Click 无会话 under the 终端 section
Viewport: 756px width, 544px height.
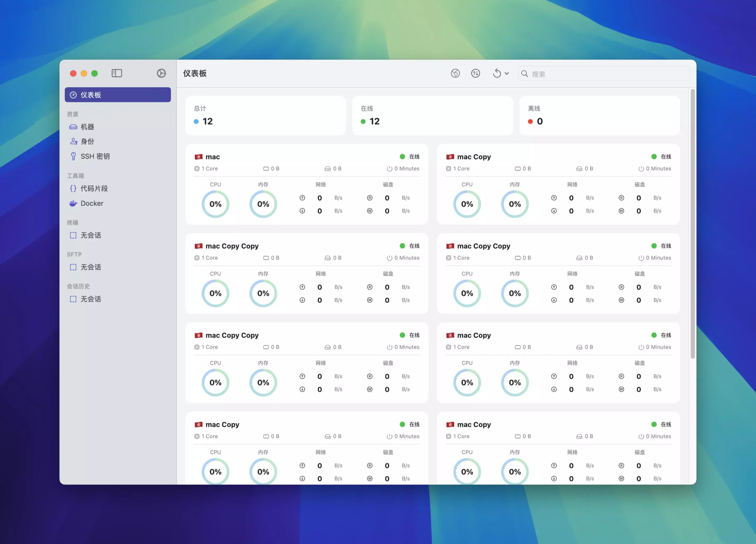[91, 236]
